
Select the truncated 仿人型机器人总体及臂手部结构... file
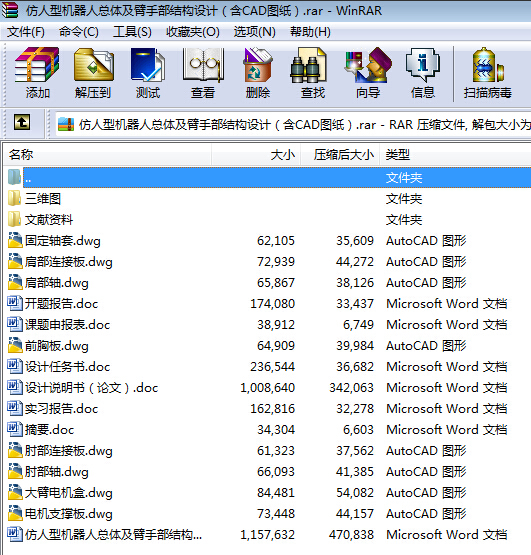pyautogui.click(x=113, y=534)
